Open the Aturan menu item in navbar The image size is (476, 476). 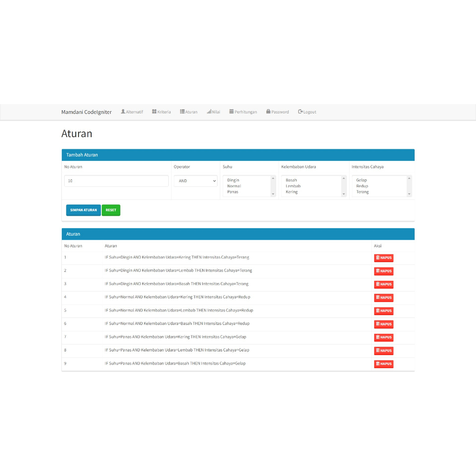pyautogui.click(x=189, y=112)
